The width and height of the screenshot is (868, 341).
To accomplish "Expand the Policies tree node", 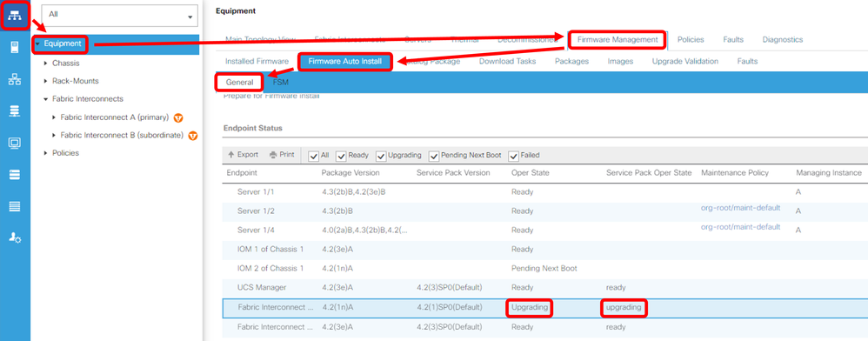I will 45,153.
